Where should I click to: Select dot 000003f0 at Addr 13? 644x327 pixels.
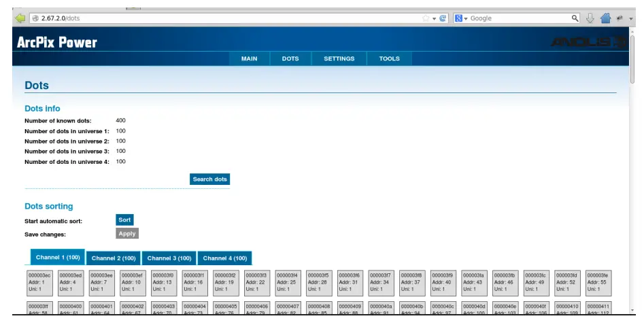click(x=164, y=283)
